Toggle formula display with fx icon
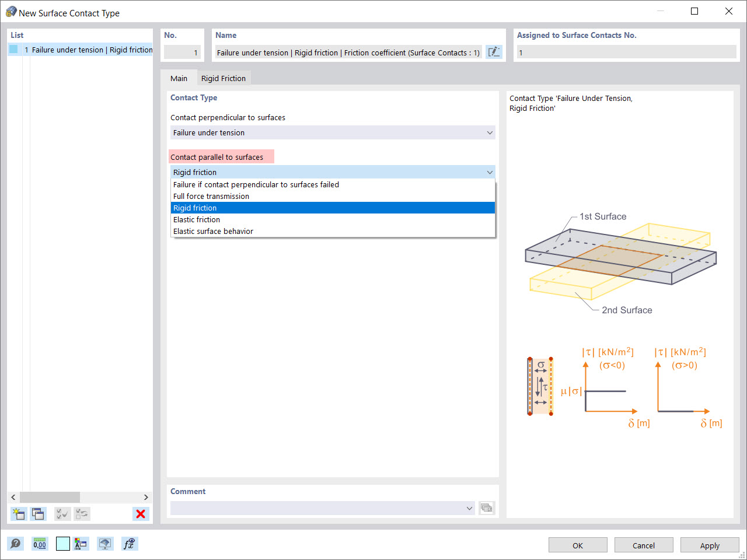Viewport: 747px width, 560px height. pos(129,543)
